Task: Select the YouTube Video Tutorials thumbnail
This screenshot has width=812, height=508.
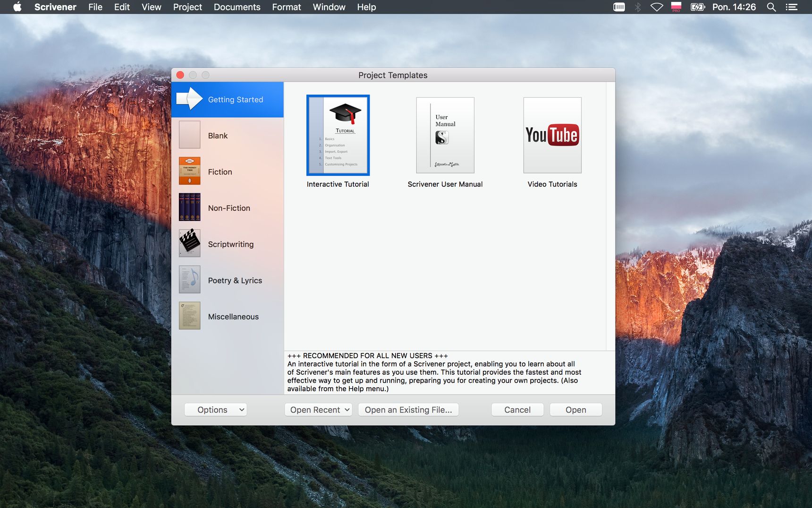Action: [x=552, y=135]
